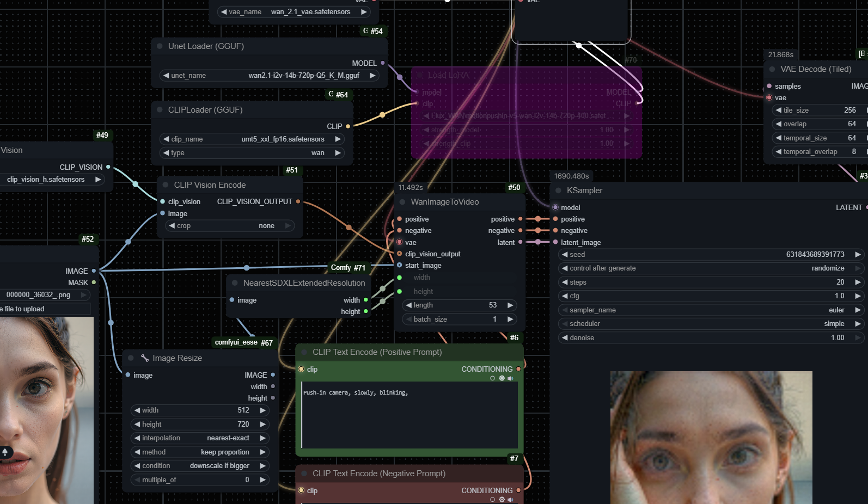868x504 pixels.
Task: Click input face image preview
Action: (46, 410)
